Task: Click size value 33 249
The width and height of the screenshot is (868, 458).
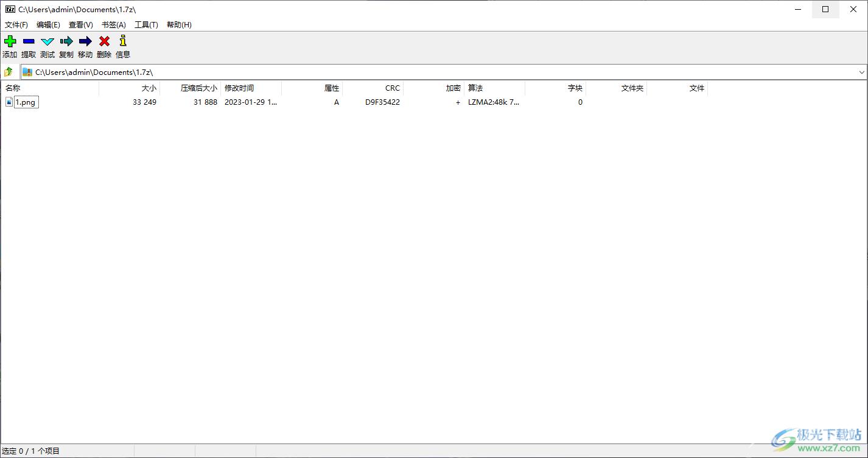Action: pyautogui.click(x=144, y=102)
